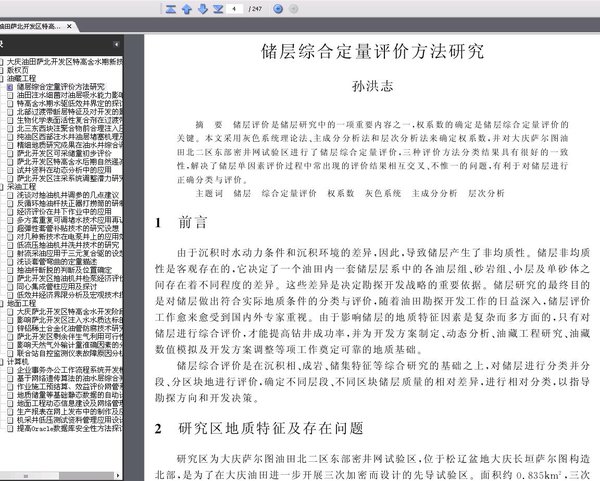Screen dimensions: 600x481
Task: Click the page title 储层综合定量评价方法研究 in document
Action: coord(372,52)
